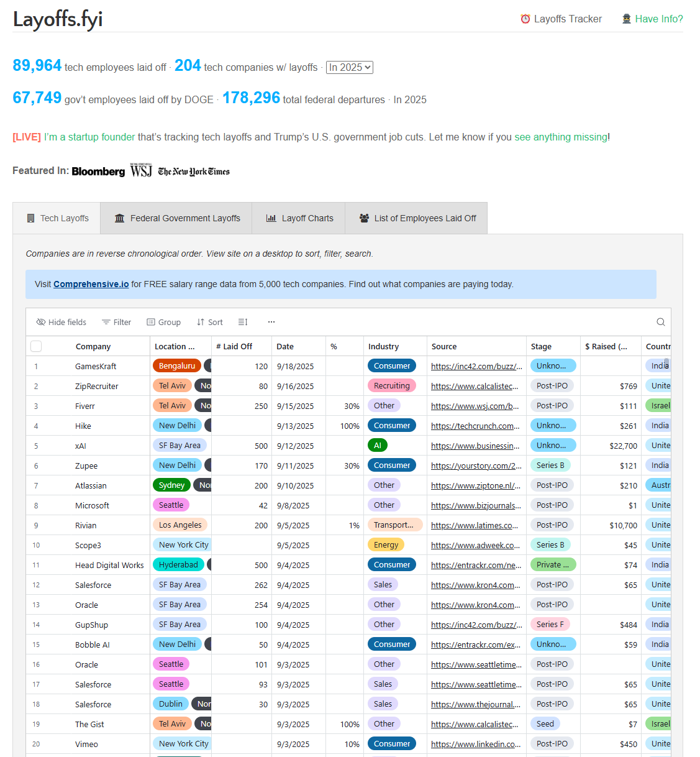The width and height of the screenshot is (700, 757).
Task: Open the techcrunch source link for Hike
Action: (x=476, y=426)
